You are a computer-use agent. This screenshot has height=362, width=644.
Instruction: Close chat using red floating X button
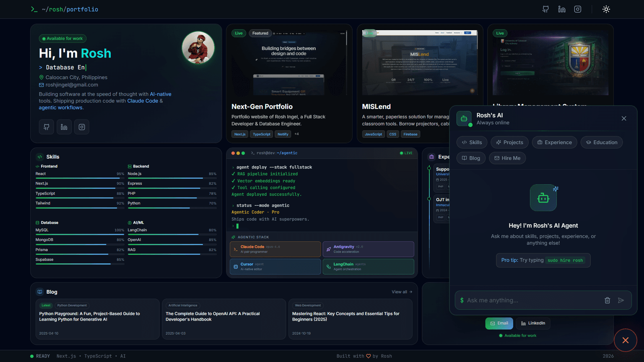pyautogui.click(x=626, y=340)
